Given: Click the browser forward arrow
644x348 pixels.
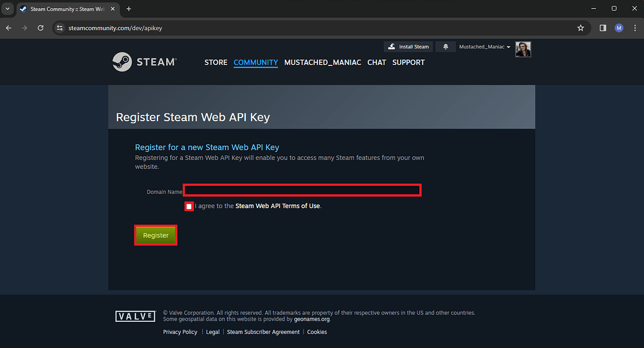Looking at the screenshot, I should (x=24, y=28).
